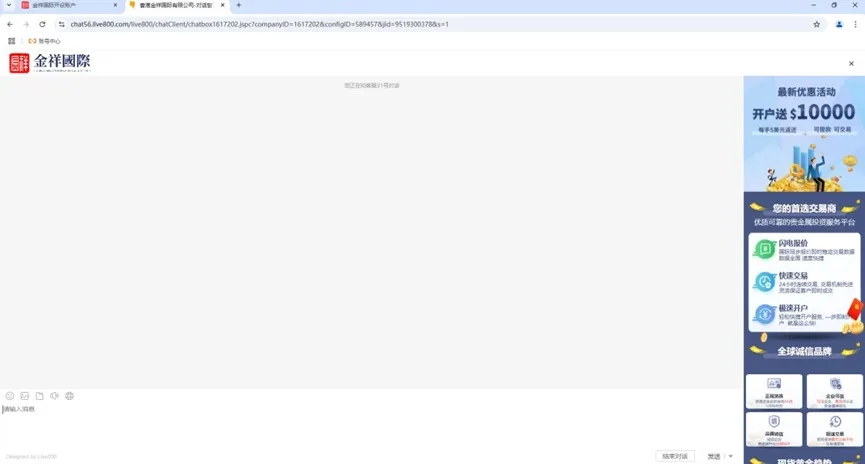Click the 发送 send button
Screen dimensions: 865x464
pos(714,456)
